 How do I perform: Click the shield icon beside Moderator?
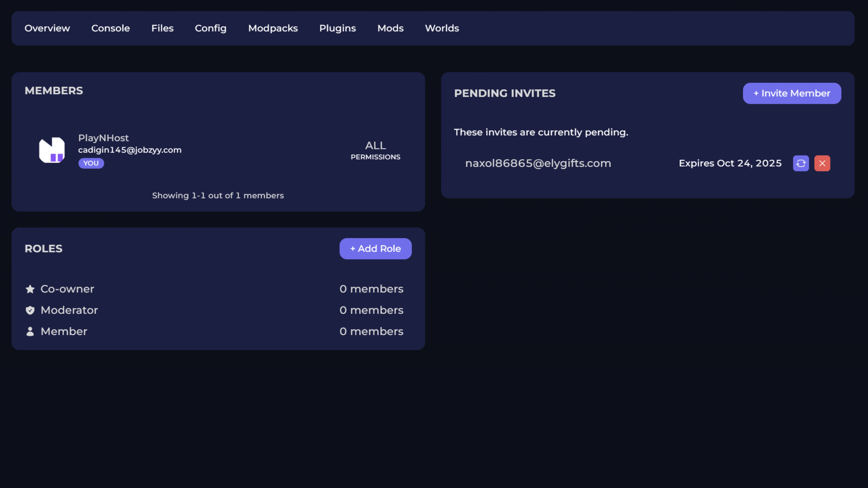tap(30, 310)
